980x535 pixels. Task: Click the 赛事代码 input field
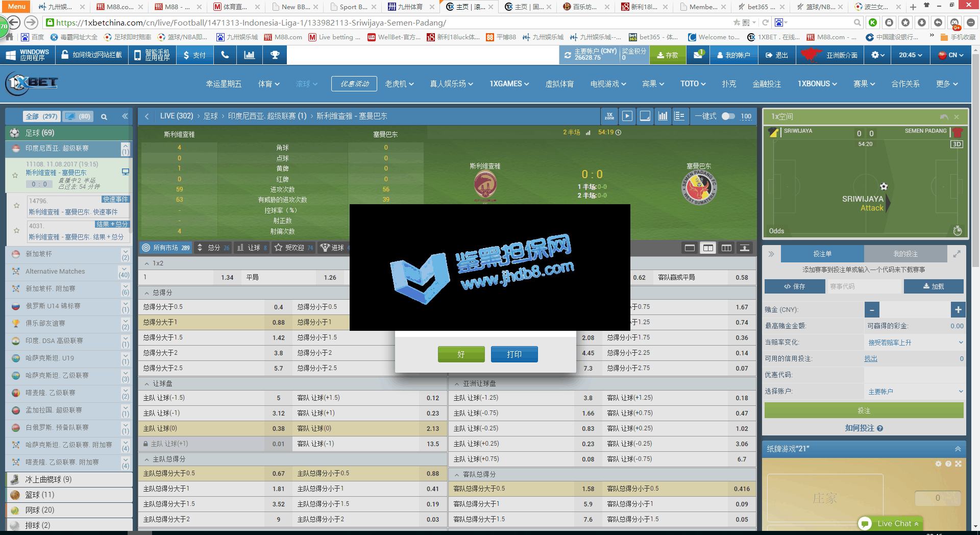[x=864, y=287]
